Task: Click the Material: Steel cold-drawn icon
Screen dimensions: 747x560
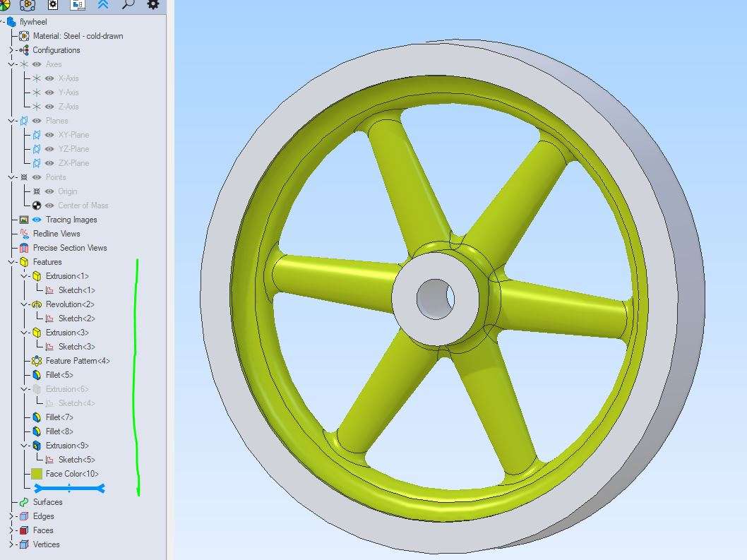Action: (24, 36)
